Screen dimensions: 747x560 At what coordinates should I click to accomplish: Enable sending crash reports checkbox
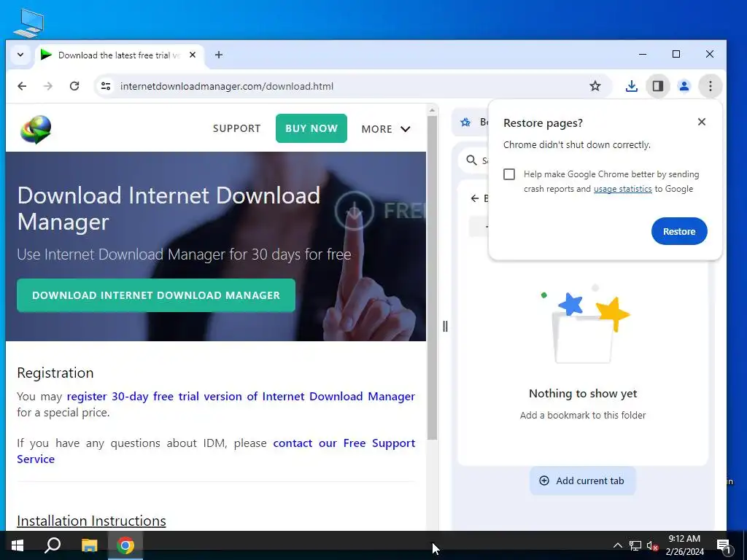pyautogui.click(x=509, y=174)
